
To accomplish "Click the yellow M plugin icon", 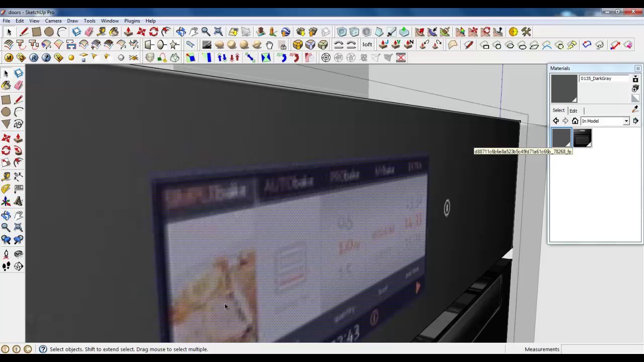I will (9, 58).
